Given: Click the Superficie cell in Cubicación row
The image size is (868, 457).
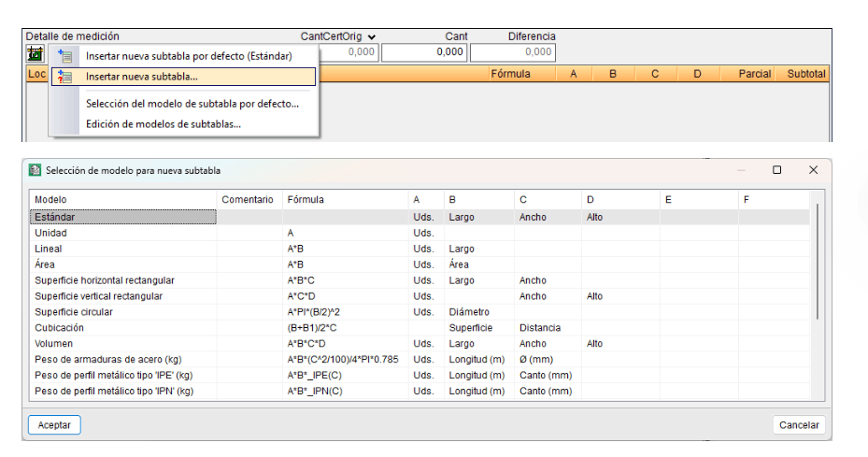Looking at the screenshot, I should pyautogui.click(x=478, y=328).
